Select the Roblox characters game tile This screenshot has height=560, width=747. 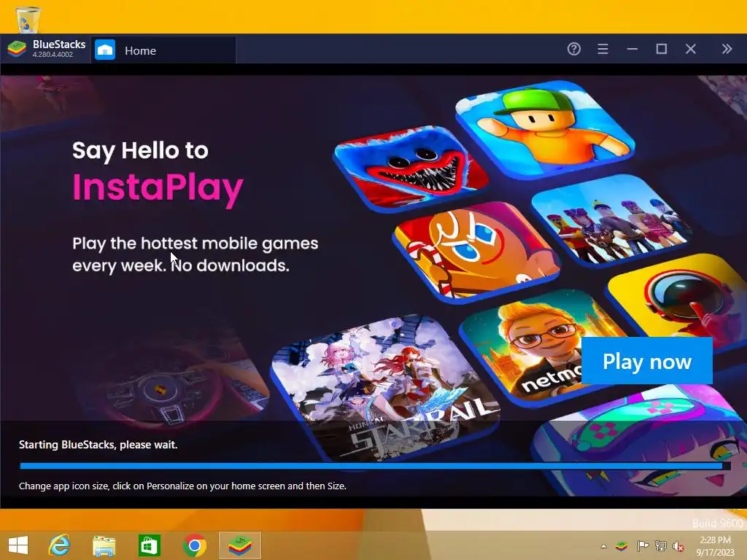pyautogui.click(x=611, y=220)
